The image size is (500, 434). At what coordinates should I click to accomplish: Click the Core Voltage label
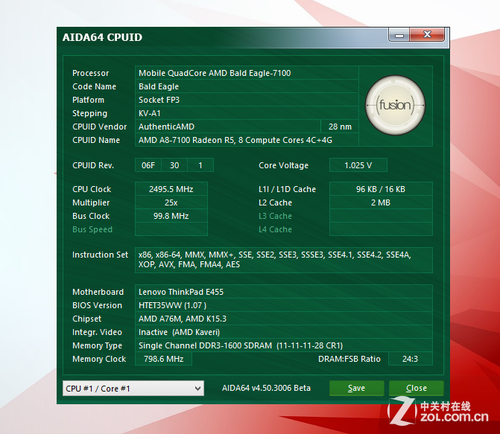click(x=284, y=166)
